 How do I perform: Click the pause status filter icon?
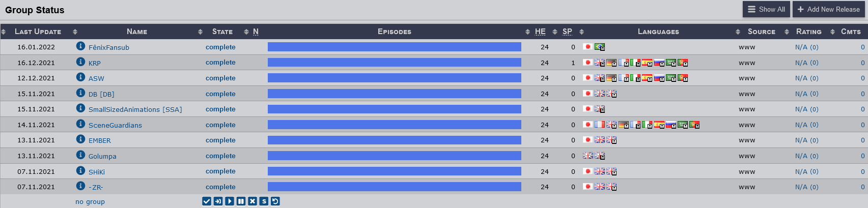coord(241,201)
